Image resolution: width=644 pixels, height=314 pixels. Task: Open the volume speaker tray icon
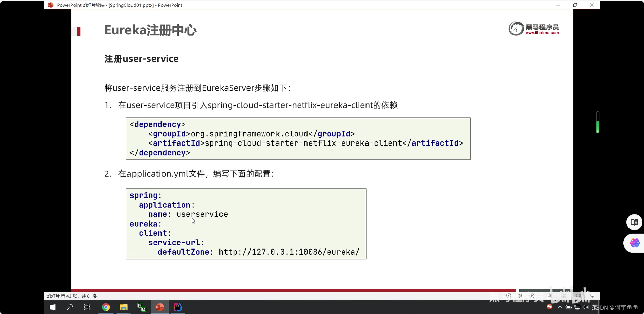pos(585,307)
